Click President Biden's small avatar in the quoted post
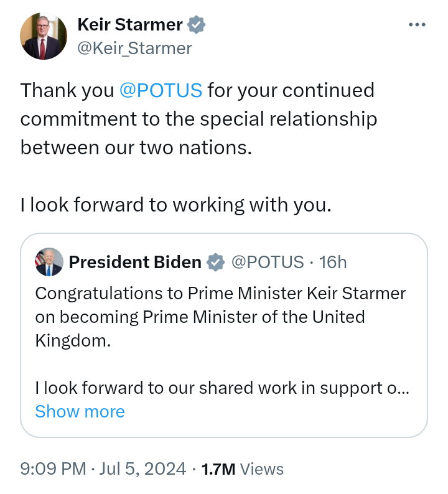This screenshot has height=494, width=448. 49,262
